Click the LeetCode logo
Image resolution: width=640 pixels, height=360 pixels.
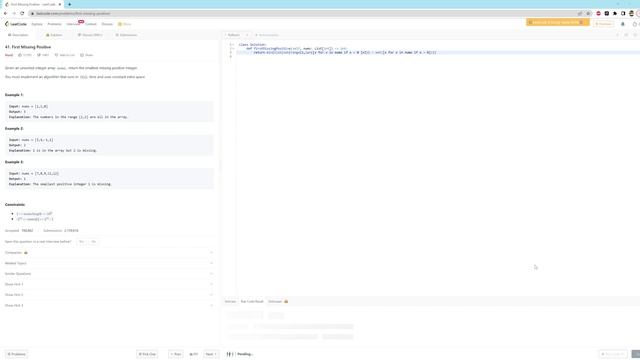tap(16, 24)
